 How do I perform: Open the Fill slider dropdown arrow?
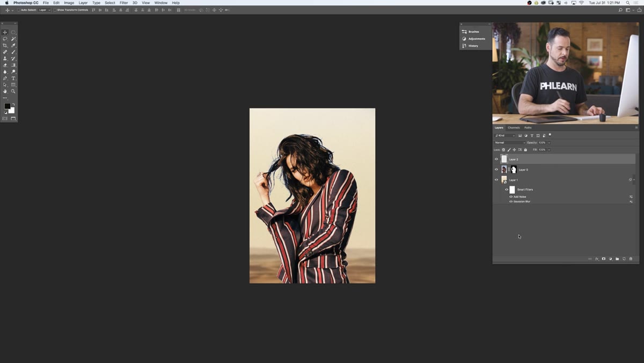pos(549,150)
